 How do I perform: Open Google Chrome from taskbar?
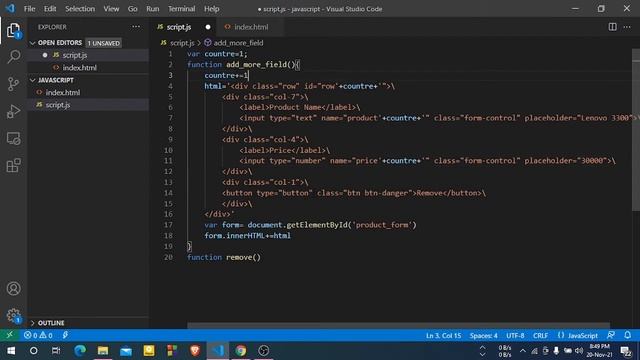[x=241, y=351]
